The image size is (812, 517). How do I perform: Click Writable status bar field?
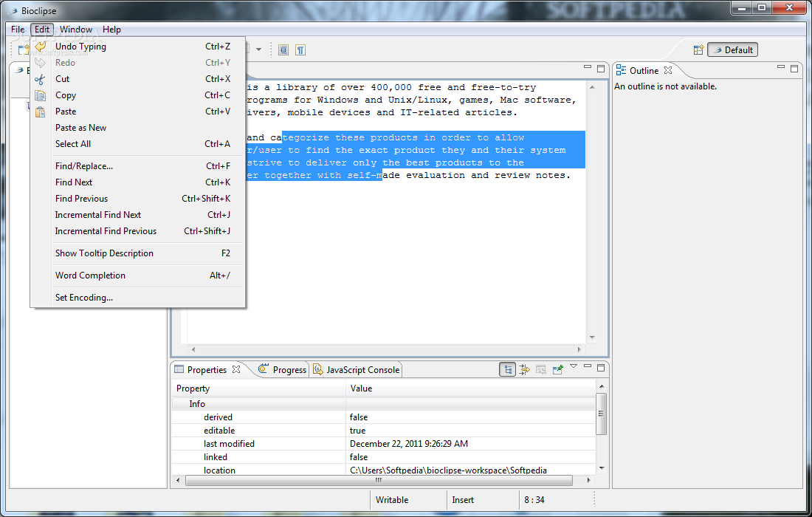(x=392, y=500)
